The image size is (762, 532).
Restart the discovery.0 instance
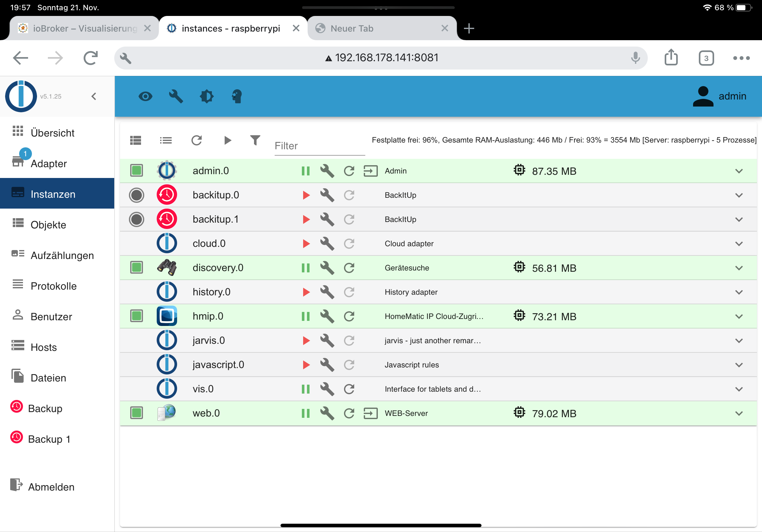[349, 268]
